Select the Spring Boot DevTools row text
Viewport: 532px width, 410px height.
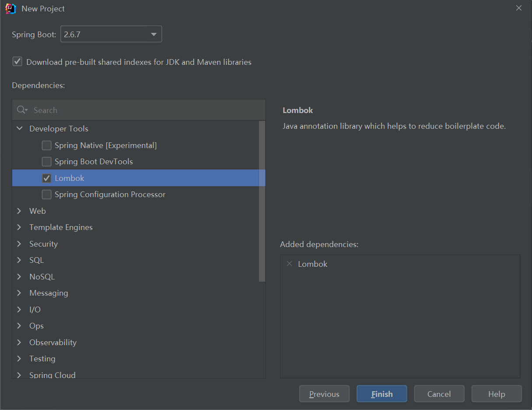point(94,162)
